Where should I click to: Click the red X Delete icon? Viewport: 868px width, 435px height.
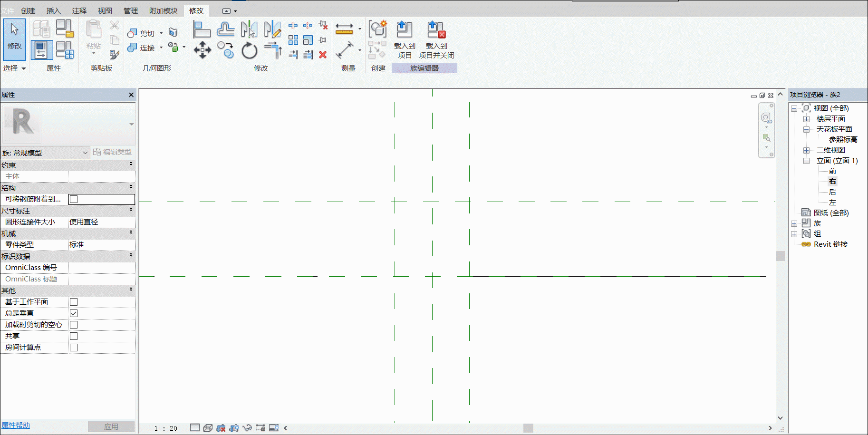(x=323, y=55)
